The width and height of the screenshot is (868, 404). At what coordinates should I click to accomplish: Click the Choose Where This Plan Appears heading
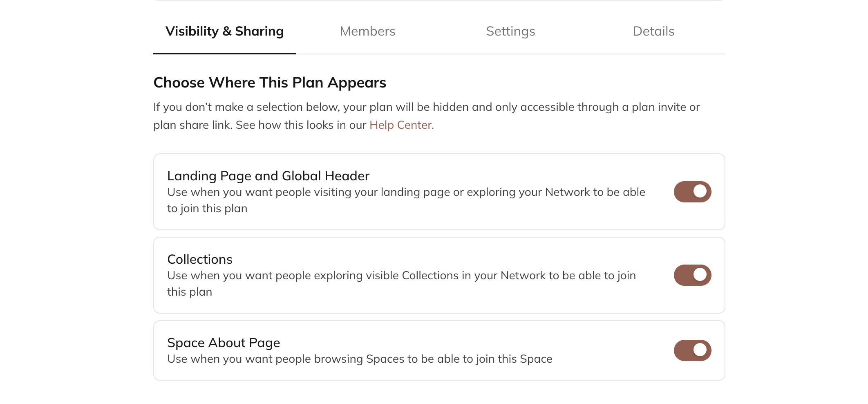pyautogui.click(x=269, y=82)
